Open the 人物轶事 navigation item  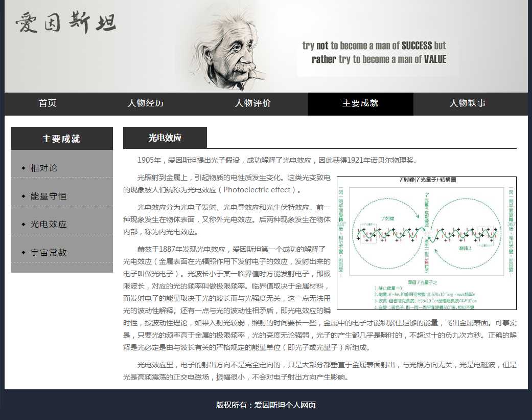click(x=468, y=103)
